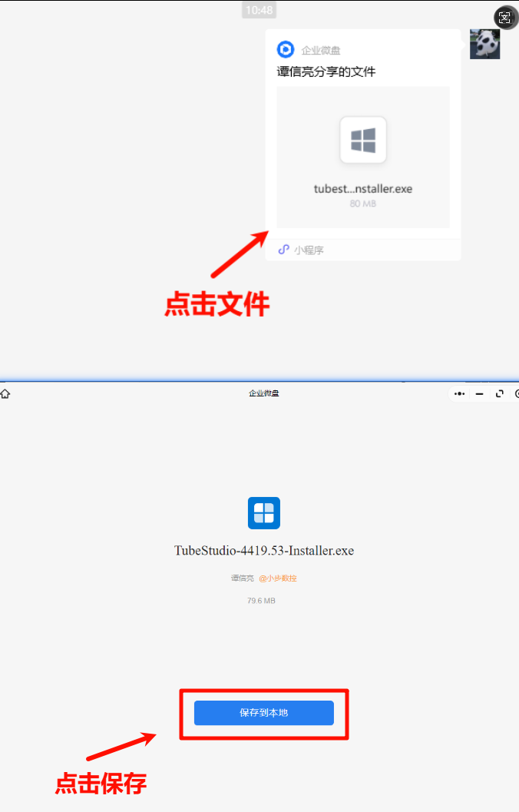Maximize the 企业微盘 mini program window

pyautogui.click(x=499, y=393)
